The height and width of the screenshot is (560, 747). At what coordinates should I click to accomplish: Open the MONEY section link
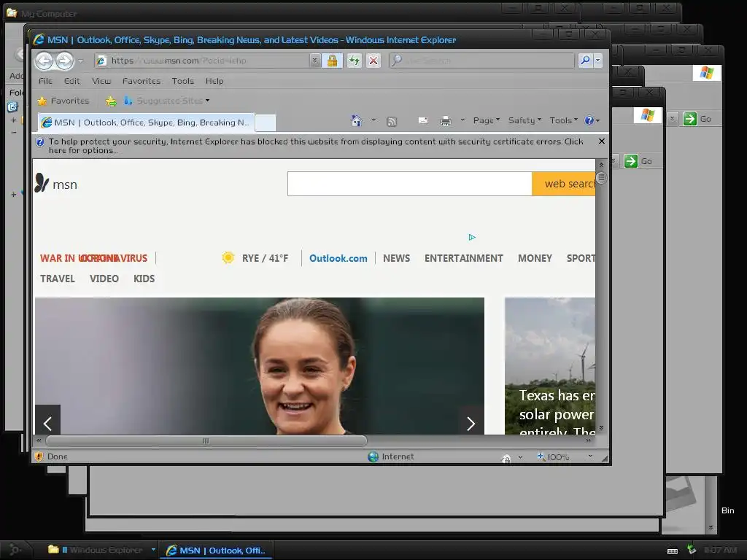click(535, 258)
